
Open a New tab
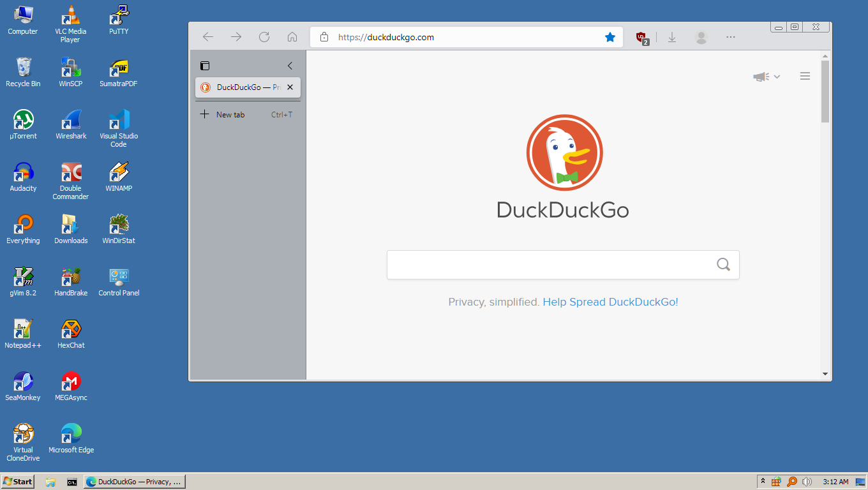[x=248, y=115]
